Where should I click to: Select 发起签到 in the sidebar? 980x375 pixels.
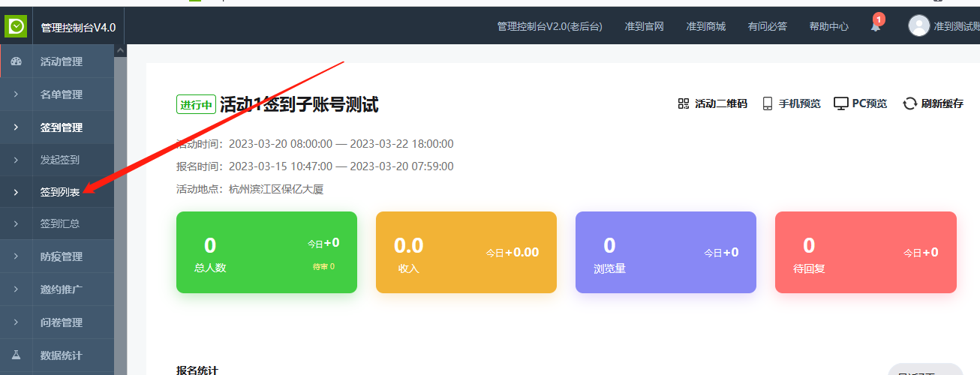pos(60,160)
